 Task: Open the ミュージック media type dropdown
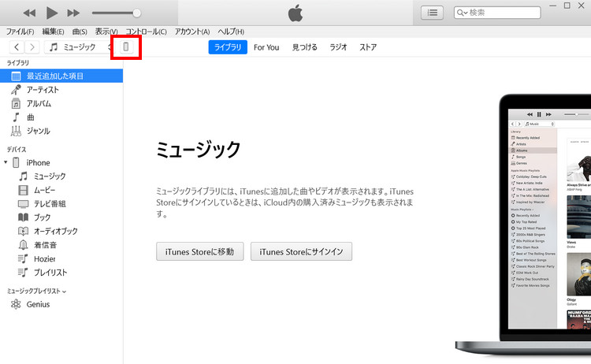click(x=78, y=47)
